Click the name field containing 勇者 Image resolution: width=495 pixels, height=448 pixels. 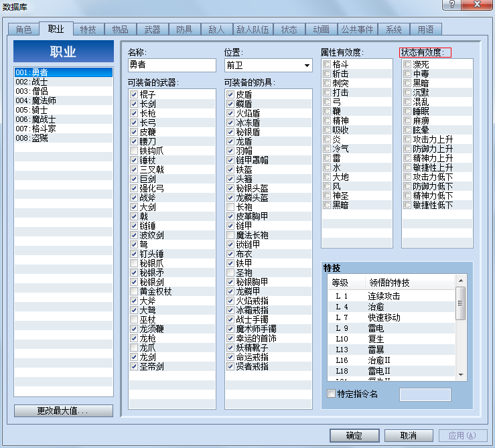coord(172,65)
